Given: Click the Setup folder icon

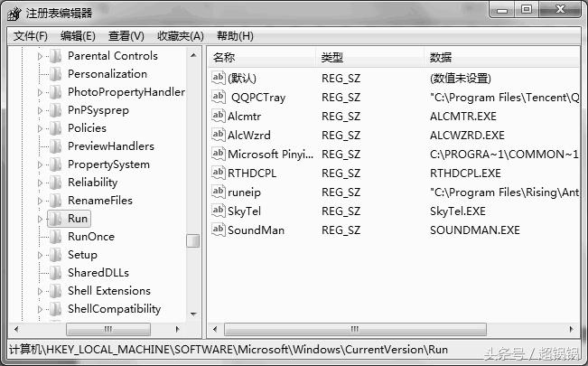Looking at the screenshot, I should 56,255.
